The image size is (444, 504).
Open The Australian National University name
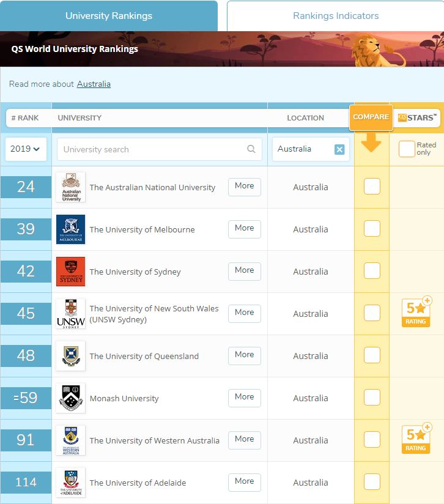152,187
